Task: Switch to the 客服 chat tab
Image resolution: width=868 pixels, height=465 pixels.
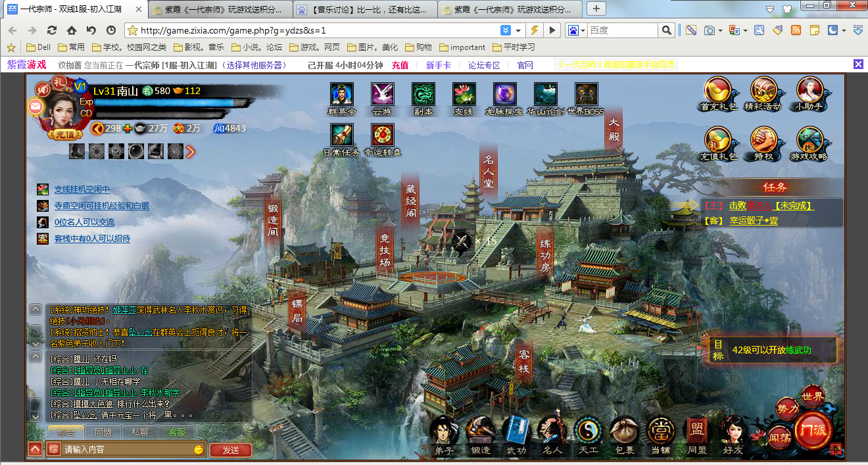Action: pyautogui.click(x=177, y=432)
